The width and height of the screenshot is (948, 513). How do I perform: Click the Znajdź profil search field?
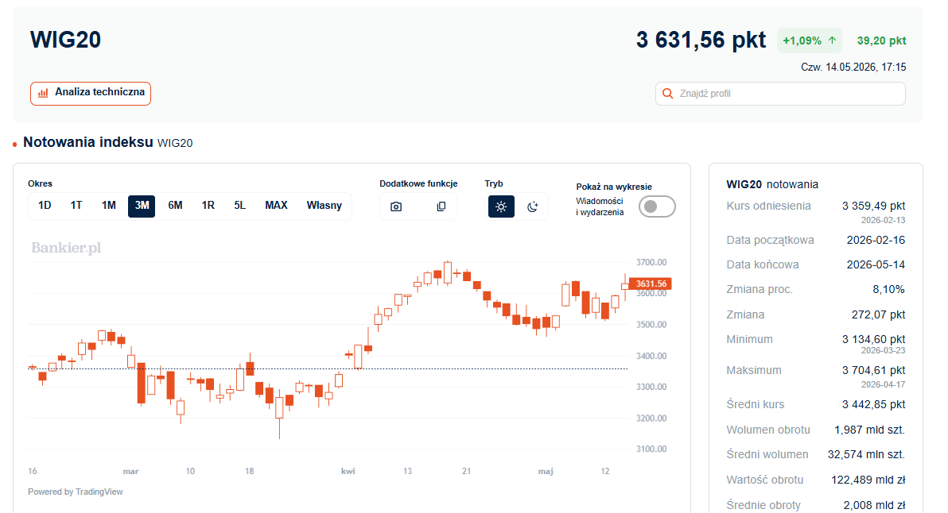point(780,94)
